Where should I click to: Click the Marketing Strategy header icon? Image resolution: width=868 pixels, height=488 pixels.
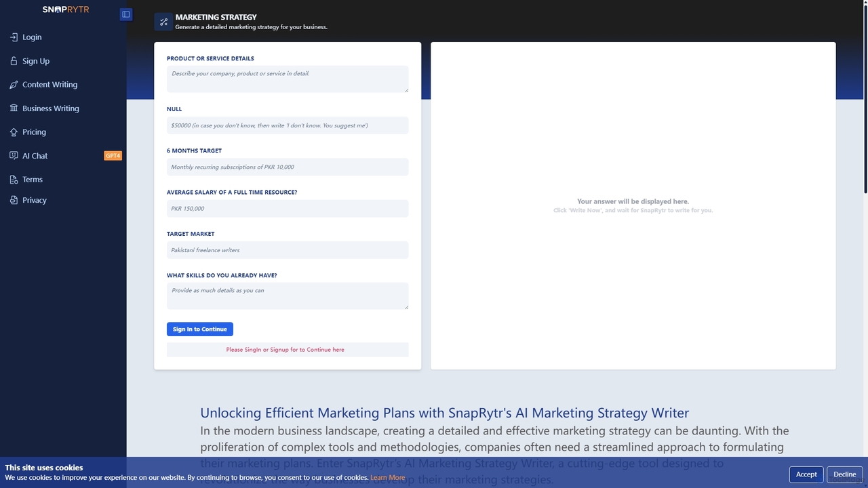(x=163, y=22)
